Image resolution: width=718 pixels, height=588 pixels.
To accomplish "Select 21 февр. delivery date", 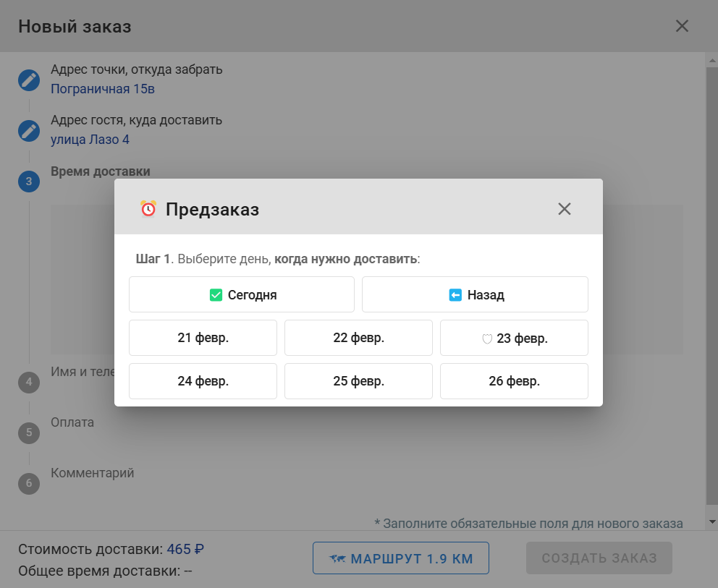I will click(203, 338).
